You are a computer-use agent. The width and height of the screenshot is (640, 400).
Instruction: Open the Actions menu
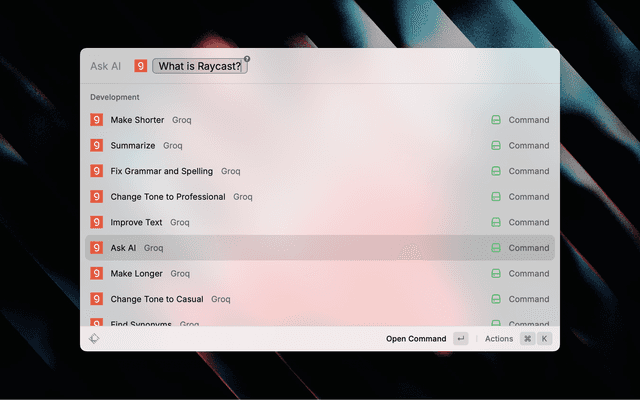click(x=499, y=339)
